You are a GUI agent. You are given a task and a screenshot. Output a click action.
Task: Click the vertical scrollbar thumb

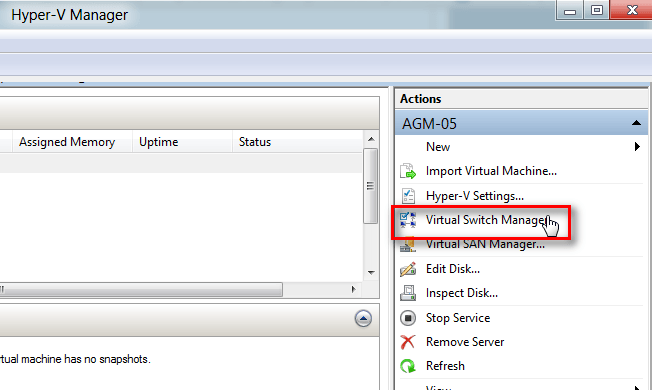(x=370, y=186)
